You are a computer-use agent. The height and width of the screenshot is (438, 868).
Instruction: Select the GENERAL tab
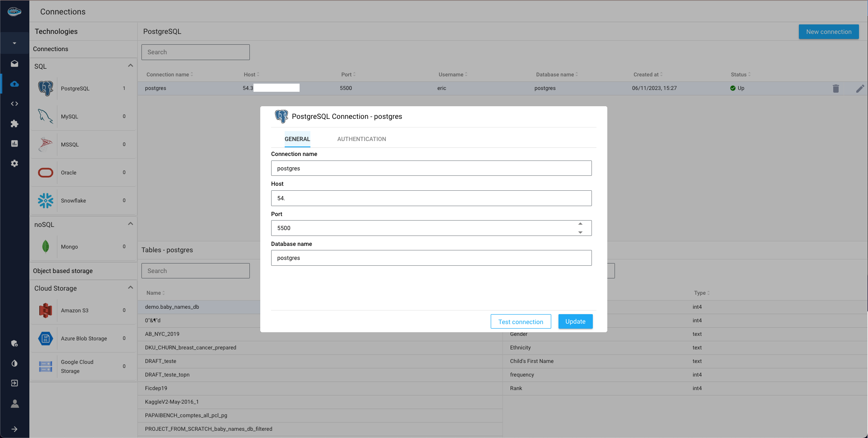[297, 139]
